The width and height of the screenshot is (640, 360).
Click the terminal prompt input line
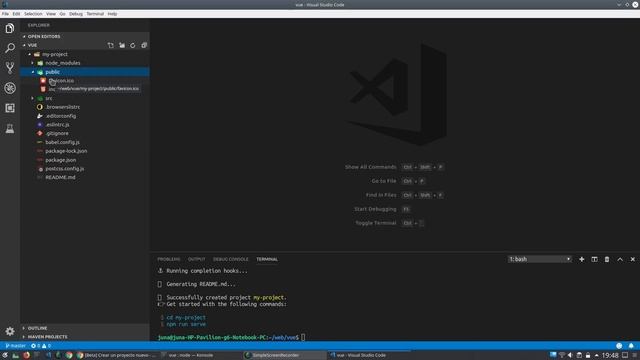click(231, 338)
